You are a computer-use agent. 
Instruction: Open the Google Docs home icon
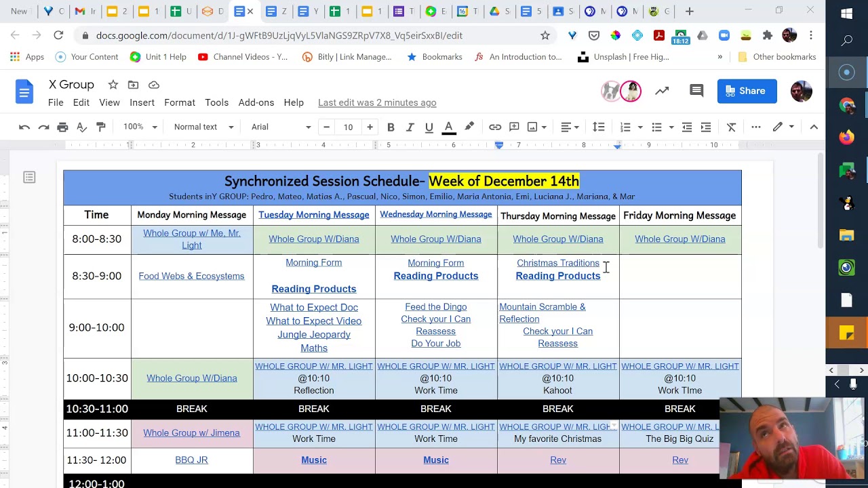(x=24, y=91)
